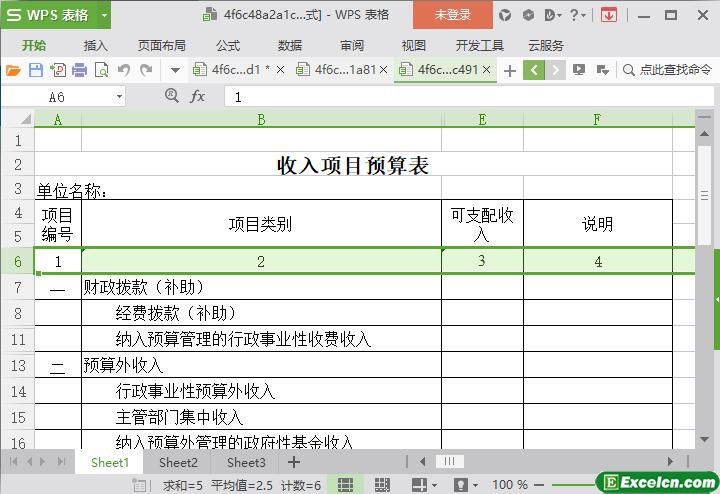The width and height of the screenshot is (720, 494).
Task: Click the undo arrow icon
Action: [x=124, y=70]
